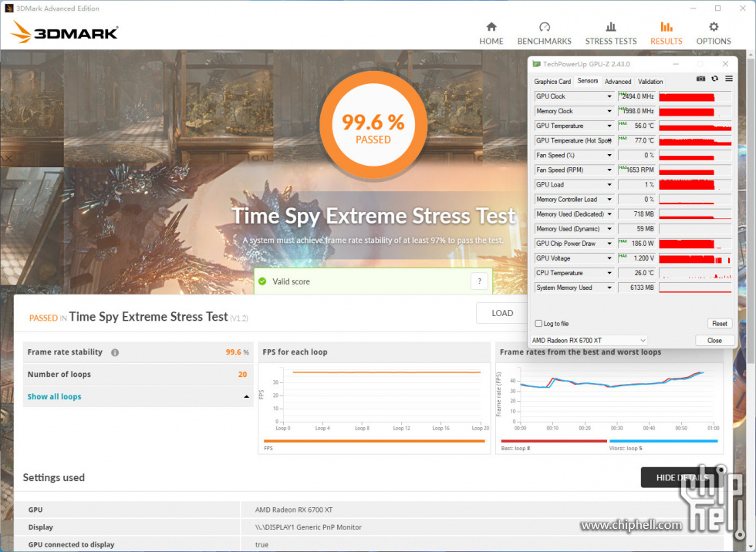Enable Log to file checkbox in GPU-Z
This screenshot has width=756, height=552.
coord(538,324)
